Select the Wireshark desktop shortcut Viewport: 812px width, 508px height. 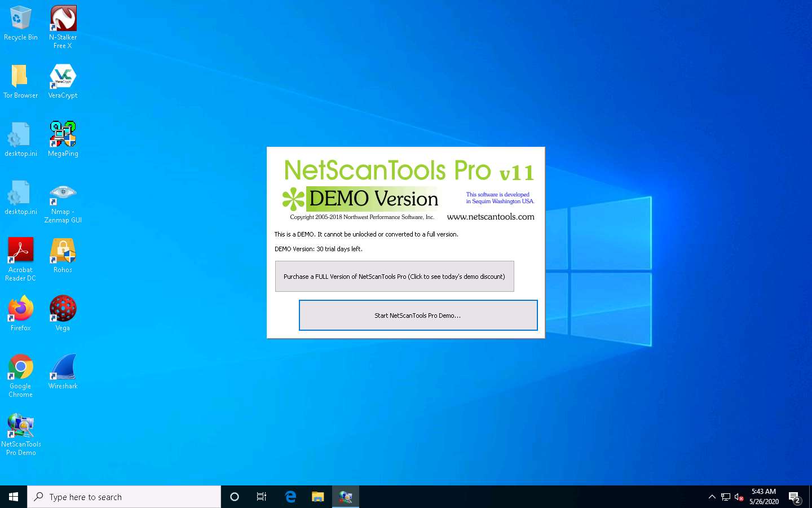[x=63, y=371]
